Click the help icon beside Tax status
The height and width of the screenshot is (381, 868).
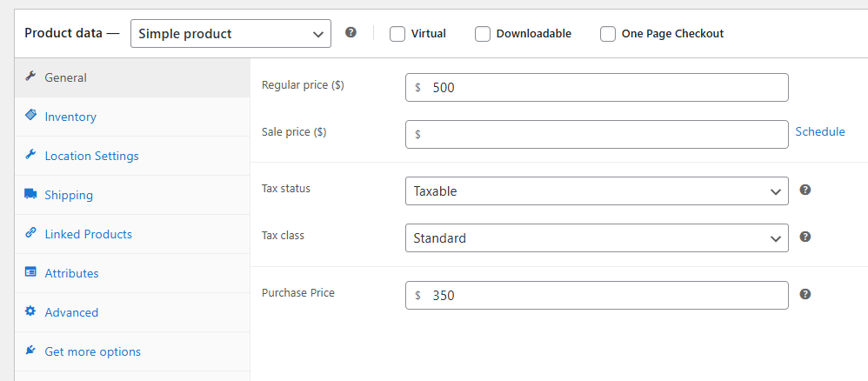805,190
